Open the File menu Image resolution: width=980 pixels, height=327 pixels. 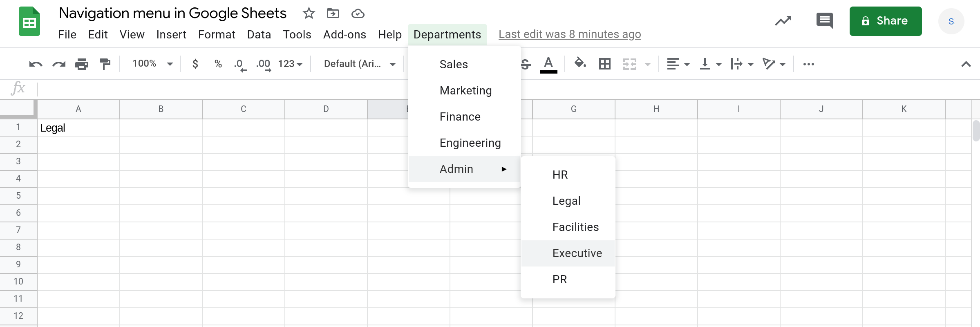[x=67, y=34]
